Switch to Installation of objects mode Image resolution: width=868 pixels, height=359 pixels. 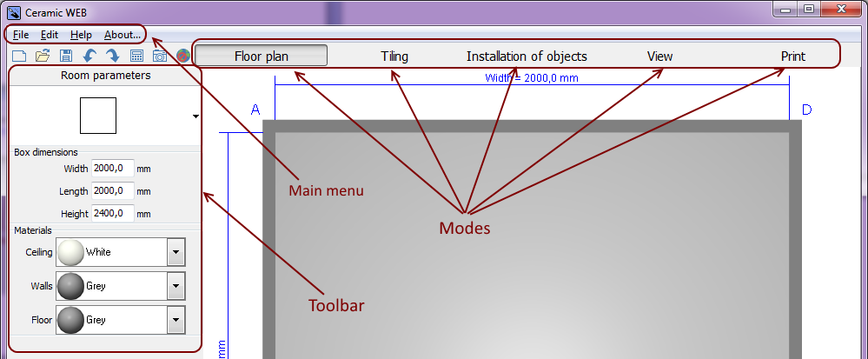point(527,57)
